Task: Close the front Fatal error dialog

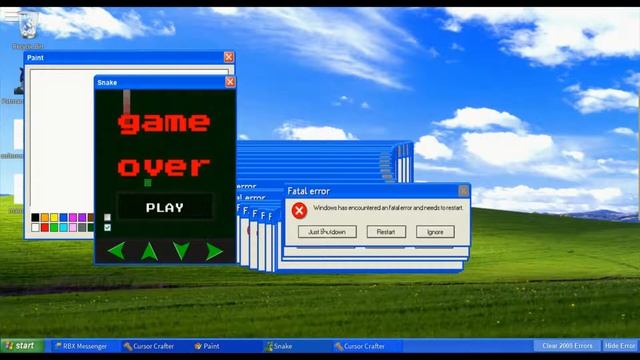Action: (463, 191)
